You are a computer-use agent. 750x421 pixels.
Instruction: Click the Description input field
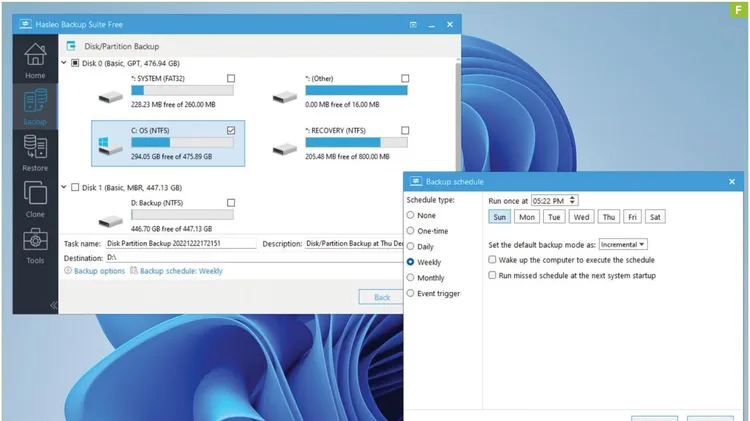click(354, 243)
